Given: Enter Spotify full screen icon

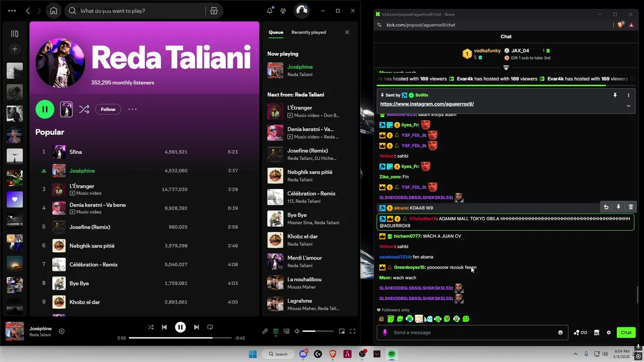Looking at the screenshot, I should tap(352, 331).
